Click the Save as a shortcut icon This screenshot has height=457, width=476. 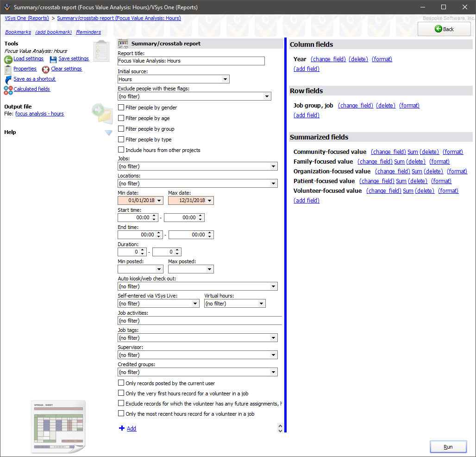(x=8, y=80)
